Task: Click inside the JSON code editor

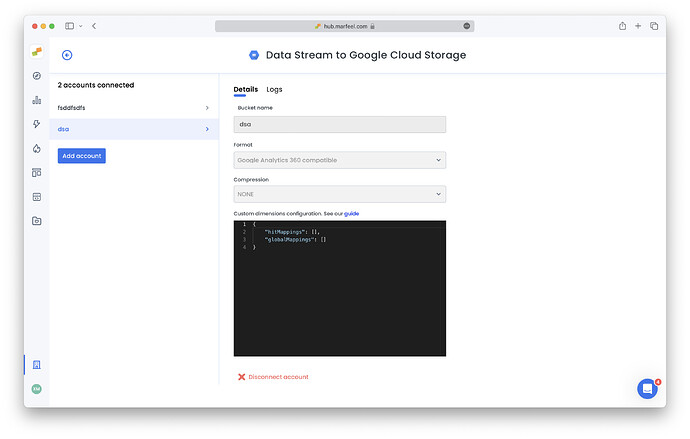Action: click(340, 288)
